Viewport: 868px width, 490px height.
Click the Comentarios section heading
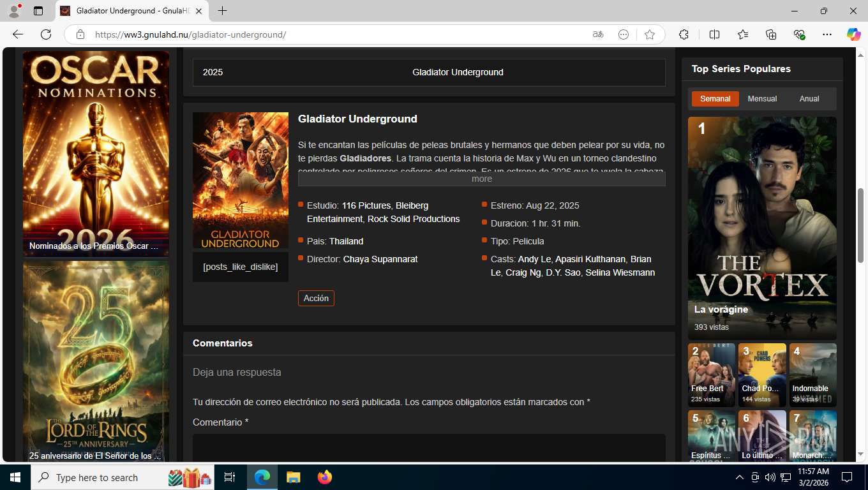pos(223,343)
